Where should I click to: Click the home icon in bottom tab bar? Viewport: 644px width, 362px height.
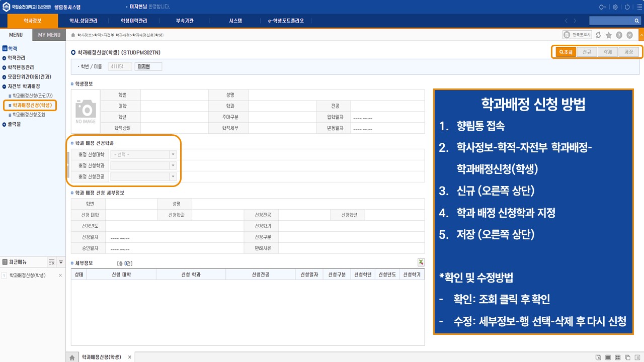point(72,357)
